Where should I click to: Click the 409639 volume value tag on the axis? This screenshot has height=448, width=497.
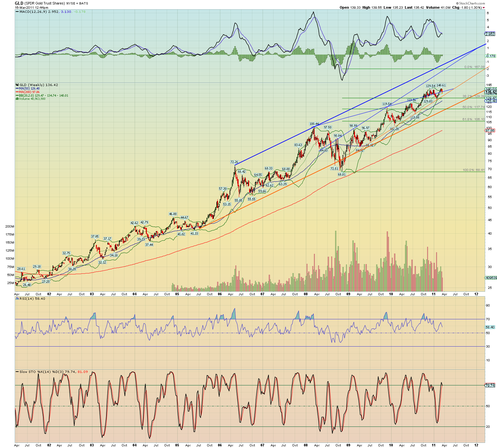[491, 278]
